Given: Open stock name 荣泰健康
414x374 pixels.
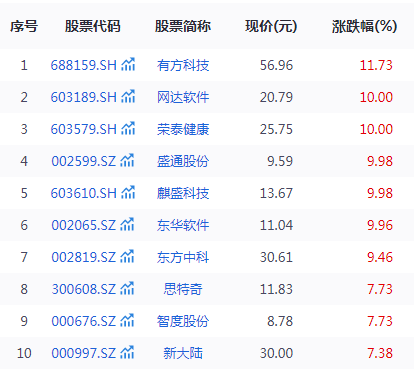Looking at the screenshot, I should click(x=183, y=129).
